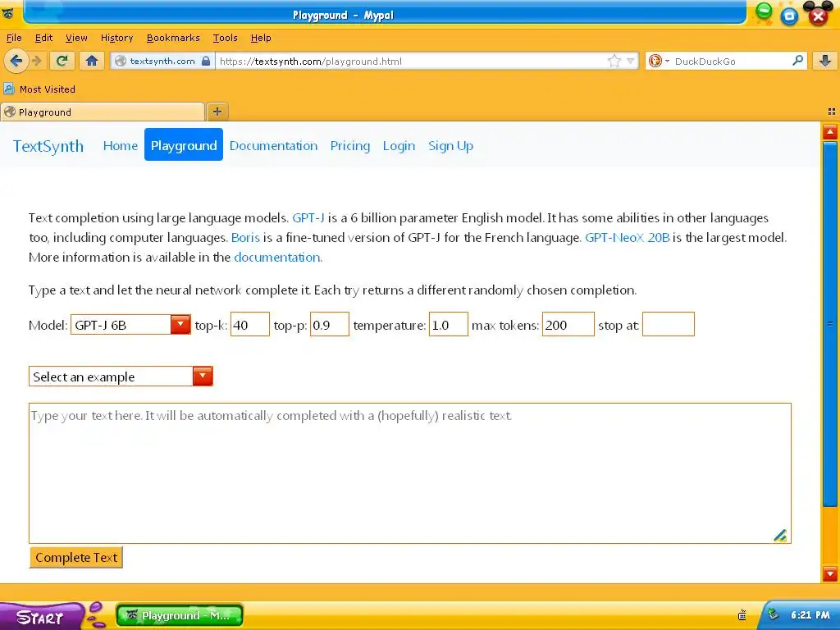
Task: Focus the main text completion textarea
Action: point(410,473)
